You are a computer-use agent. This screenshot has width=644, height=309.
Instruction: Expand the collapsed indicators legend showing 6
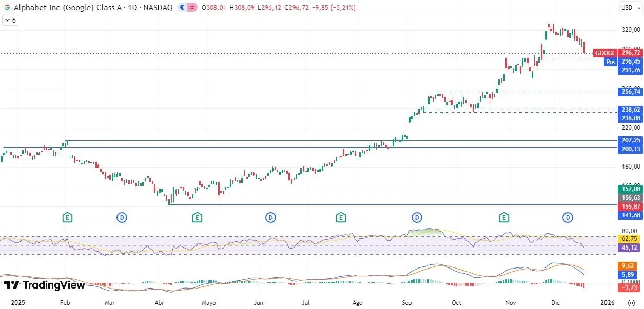(x=10, y=20)
